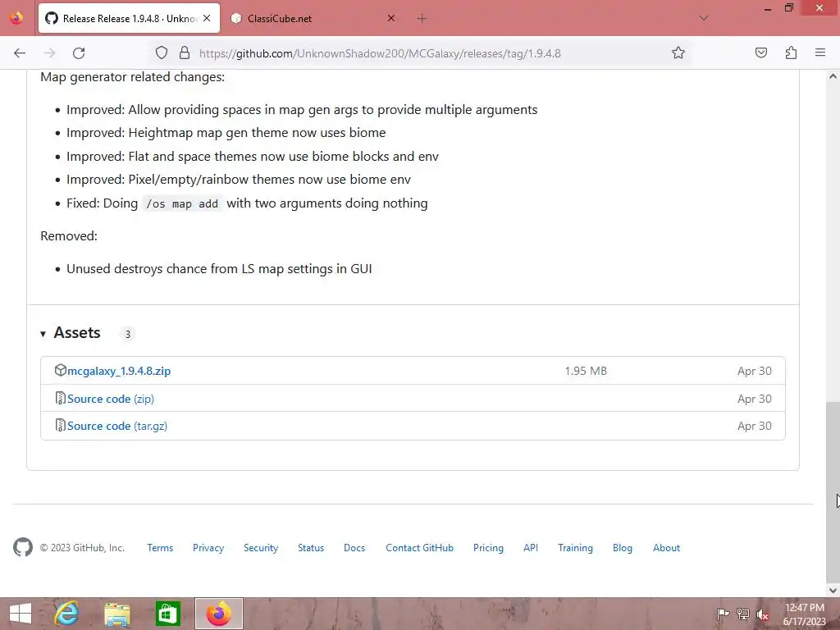Click the zip file icon for Source code (zip)
840x630 pixels.
(60, 398)
